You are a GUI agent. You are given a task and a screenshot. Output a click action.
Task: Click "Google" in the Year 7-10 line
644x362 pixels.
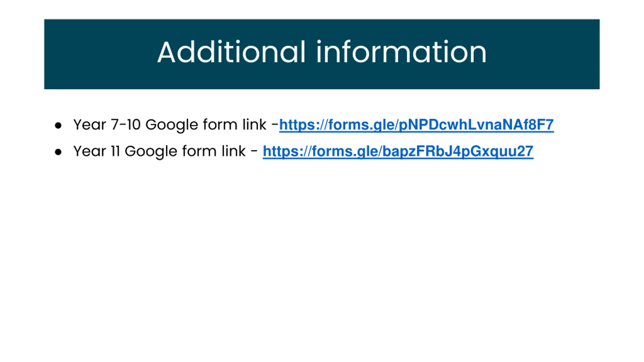[x=172, y=125]
